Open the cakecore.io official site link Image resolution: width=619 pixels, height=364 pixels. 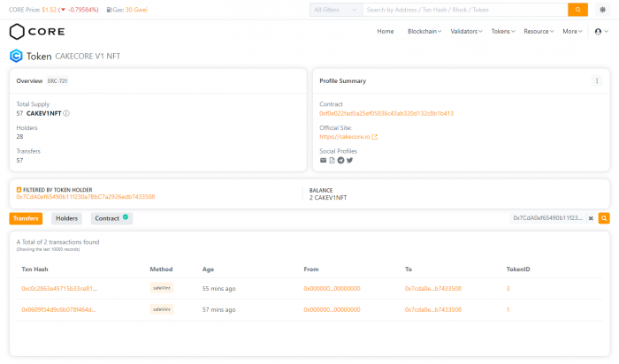click(x=344, y=137)
